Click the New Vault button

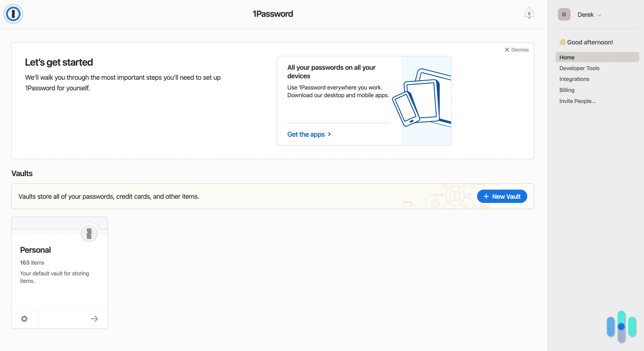502,196
